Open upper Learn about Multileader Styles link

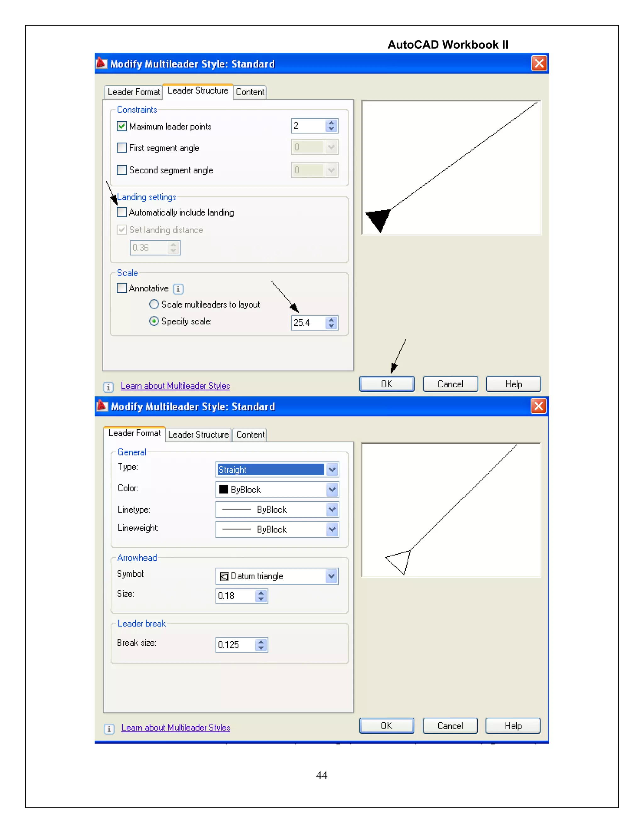point(175,386)
